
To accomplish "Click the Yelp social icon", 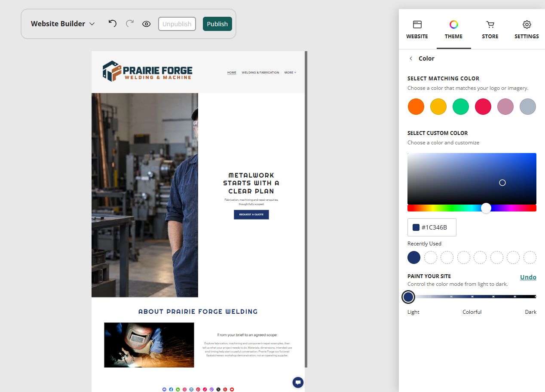I will (225, 389).
